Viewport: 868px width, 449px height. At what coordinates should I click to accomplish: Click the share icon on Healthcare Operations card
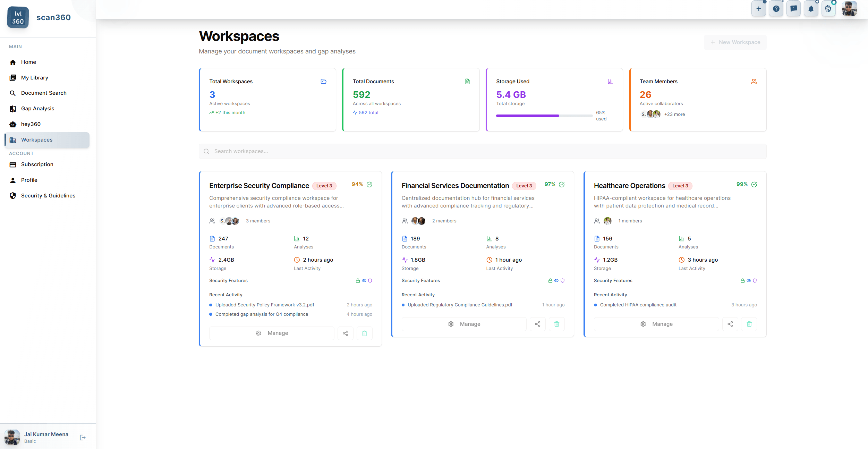click(x=730, y=324)
